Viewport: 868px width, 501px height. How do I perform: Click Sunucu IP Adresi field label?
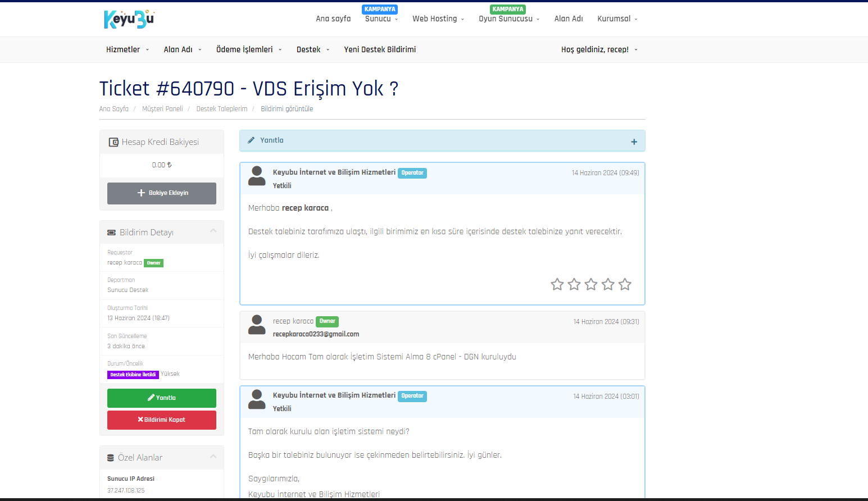131,479
